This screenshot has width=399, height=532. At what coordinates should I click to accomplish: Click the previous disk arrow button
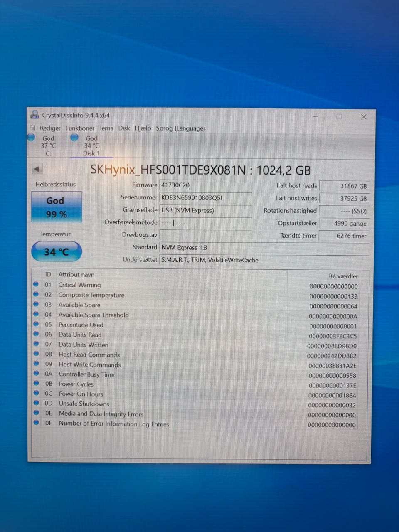click(37, 169)
